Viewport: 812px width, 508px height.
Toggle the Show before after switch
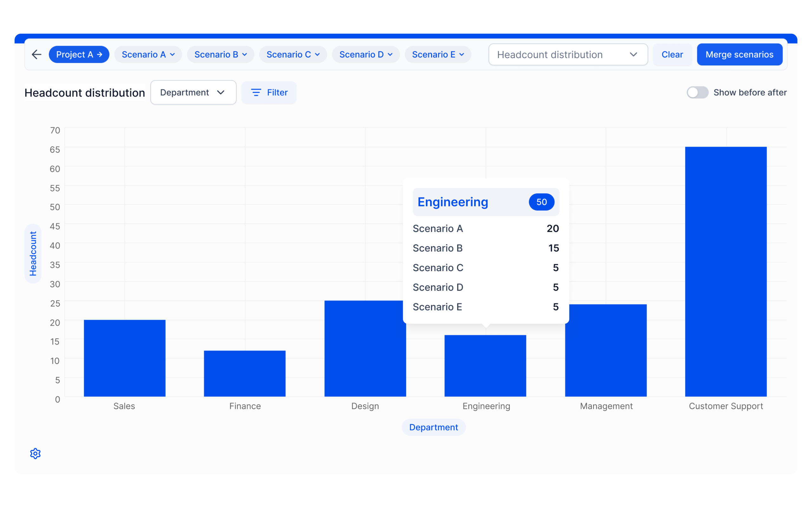point(697,92)
